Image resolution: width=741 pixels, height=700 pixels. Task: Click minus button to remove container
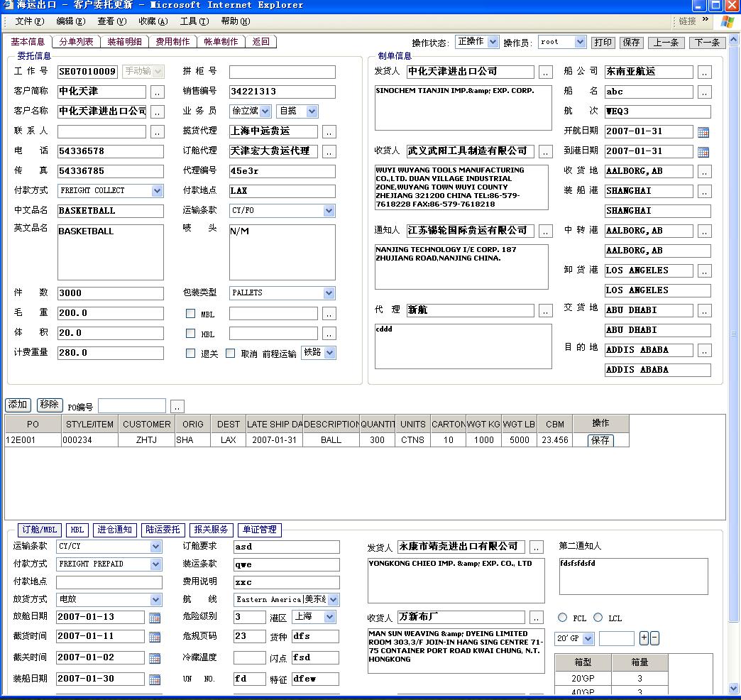pyautogui.click(x=654, y=638)
